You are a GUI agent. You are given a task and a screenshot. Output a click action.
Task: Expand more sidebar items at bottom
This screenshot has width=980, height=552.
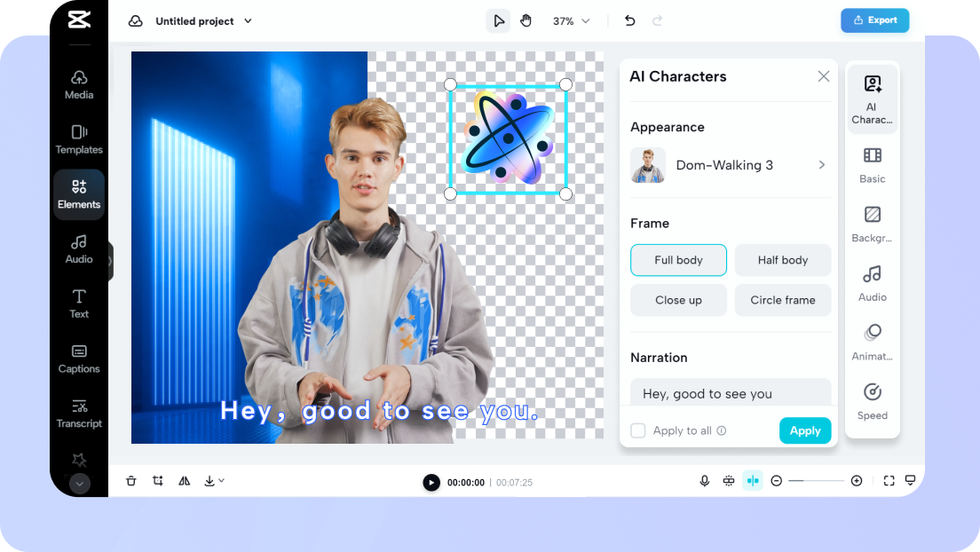(79, 484)
